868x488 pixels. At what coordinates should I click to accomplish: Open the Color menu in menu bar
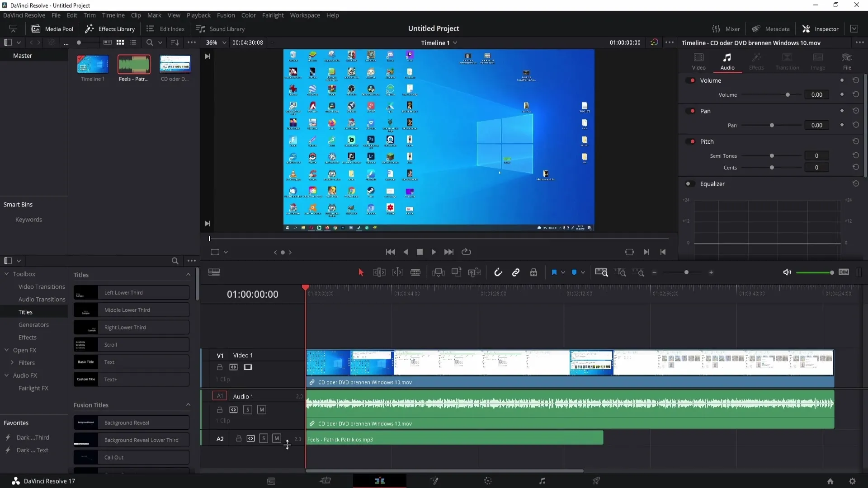[x=249, y=15]
